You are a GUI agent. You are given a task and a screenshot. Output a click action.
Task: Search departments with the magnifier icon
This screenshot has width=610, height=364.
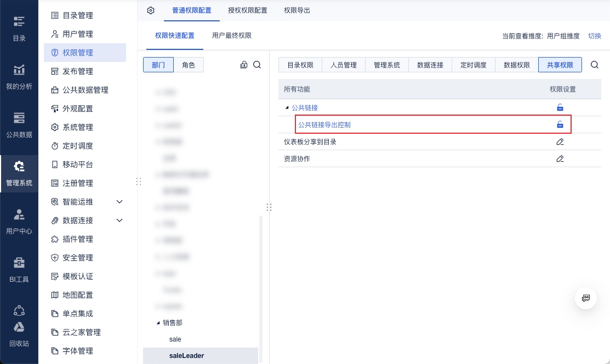click(x=257, y=65)
